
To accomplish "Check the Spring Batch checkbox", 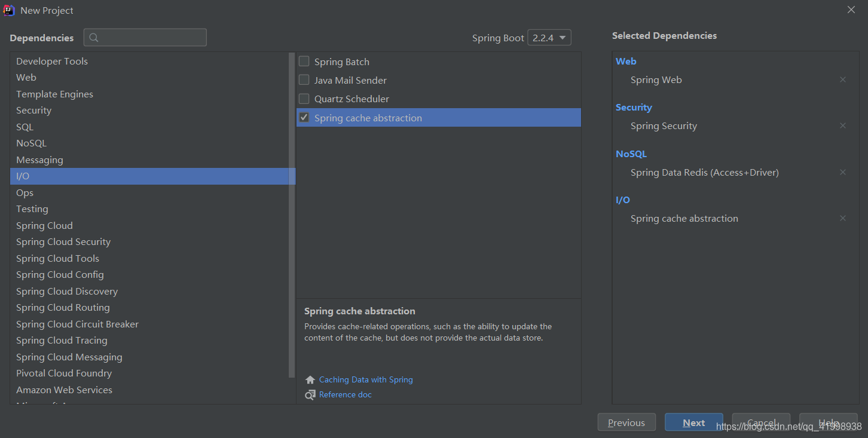I will pyautogui.click(x=304, y=61).
